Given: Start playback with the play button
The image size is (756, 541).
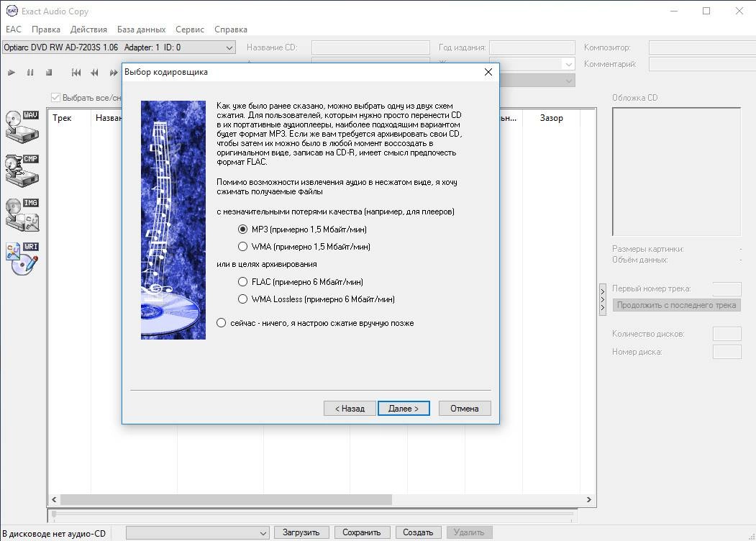Looking at the screenshot, I should [x=12, y=73].
